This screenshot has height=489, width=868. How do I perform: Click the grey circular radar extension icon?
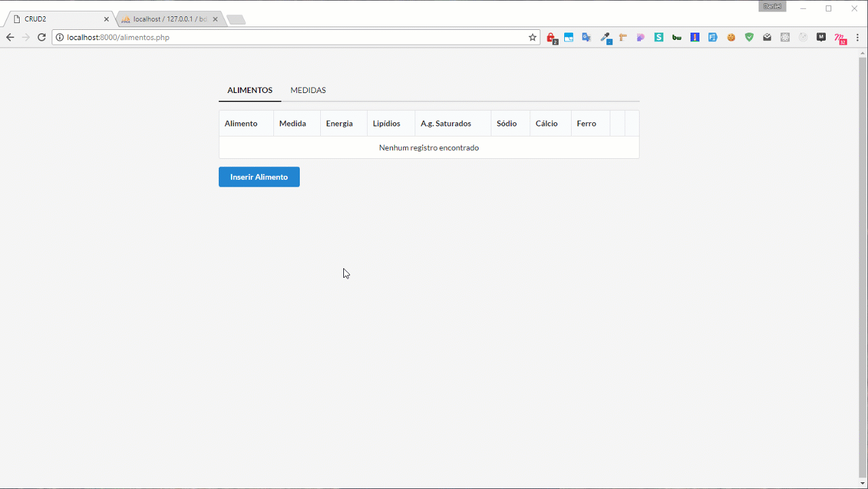(803, 37)
